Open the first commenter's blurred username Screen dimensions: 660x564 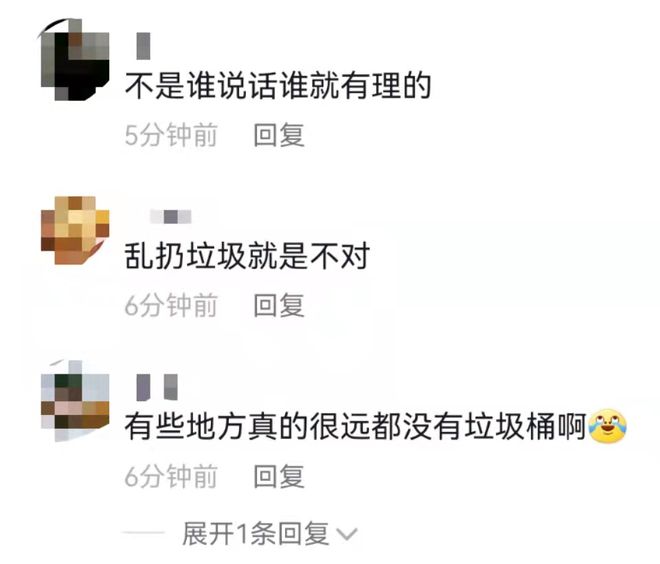point(143,46)
